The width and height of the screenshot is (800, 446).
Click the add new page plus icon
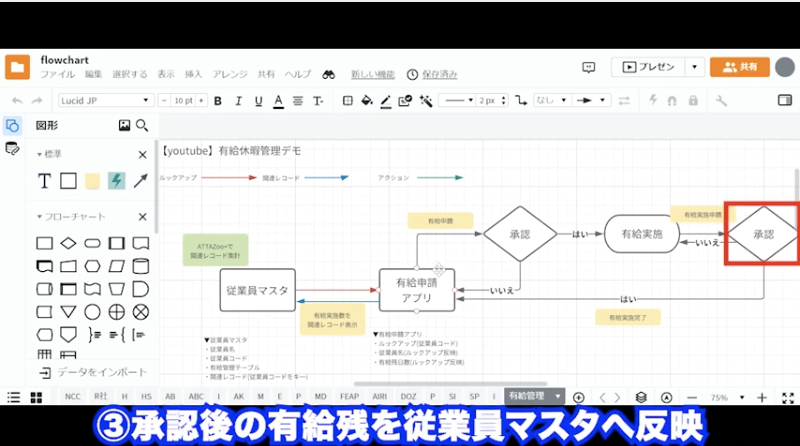[578, 397]
